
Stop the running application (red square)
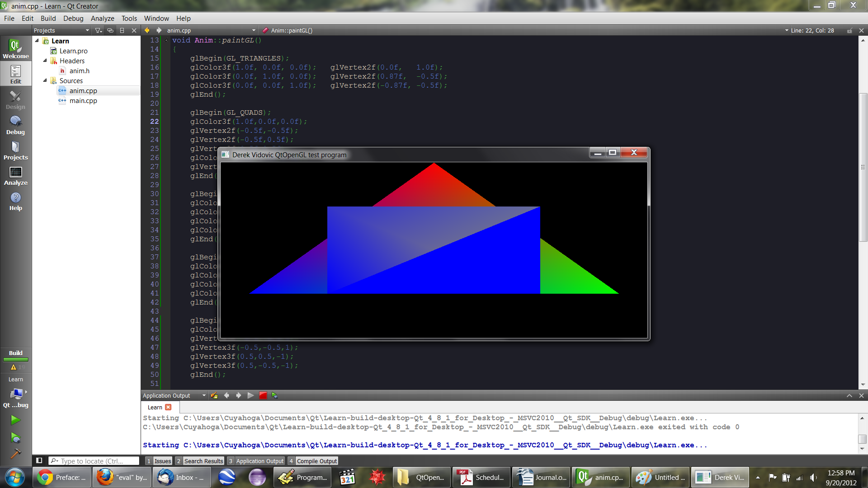coord(263,395)
